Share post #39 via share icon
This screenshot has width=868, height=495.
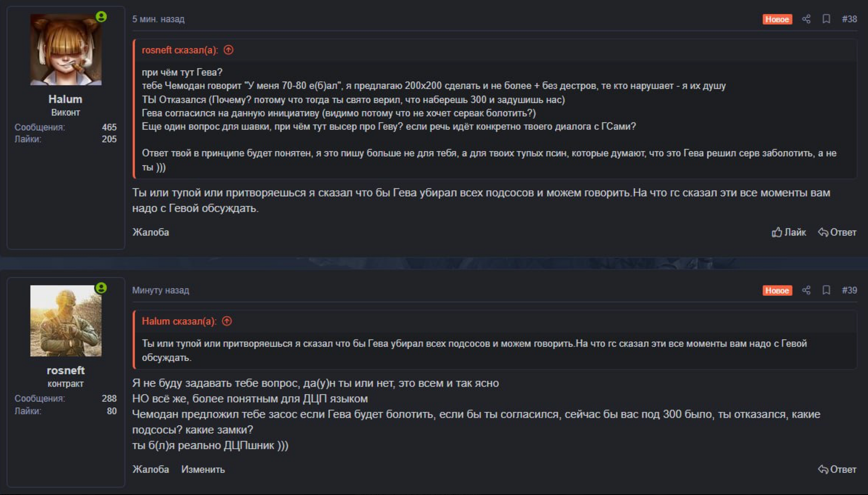point(806,290)
